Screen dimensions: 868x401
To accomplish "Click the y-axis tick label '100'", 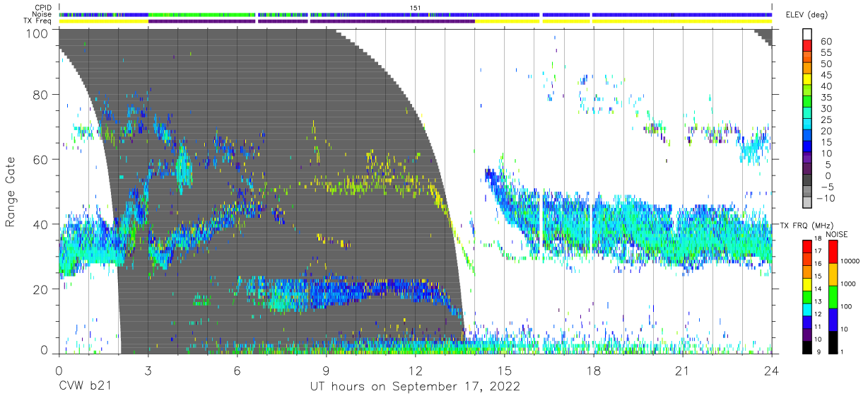I will coord(38,33).
